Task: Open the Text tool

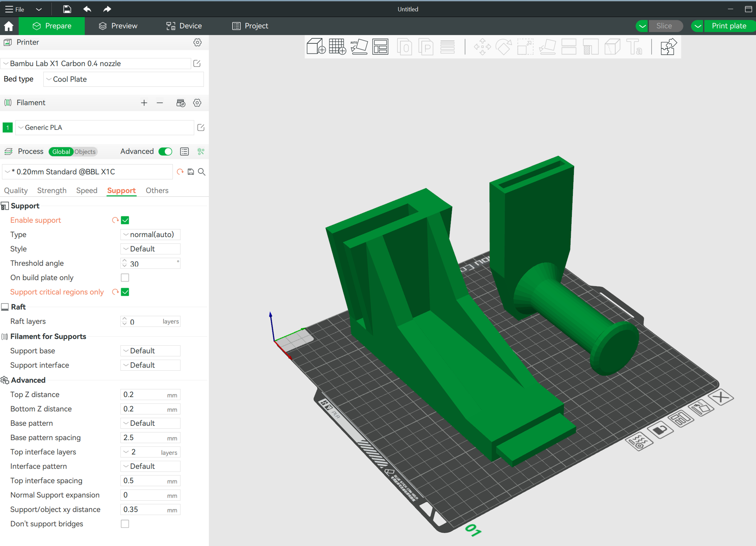Action: tap(634, 47)
